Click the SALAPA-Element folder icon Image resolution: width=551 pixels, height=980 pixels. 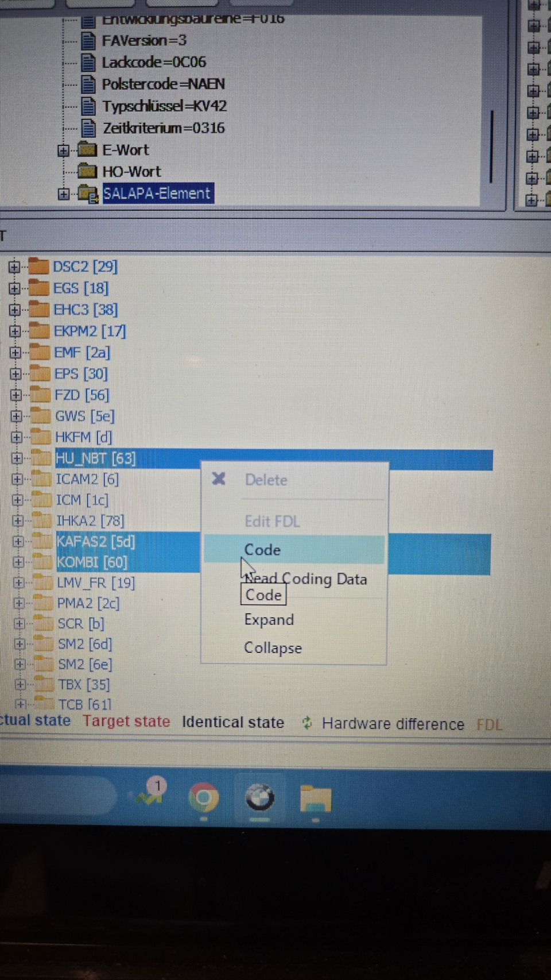(x=88, y=194)
